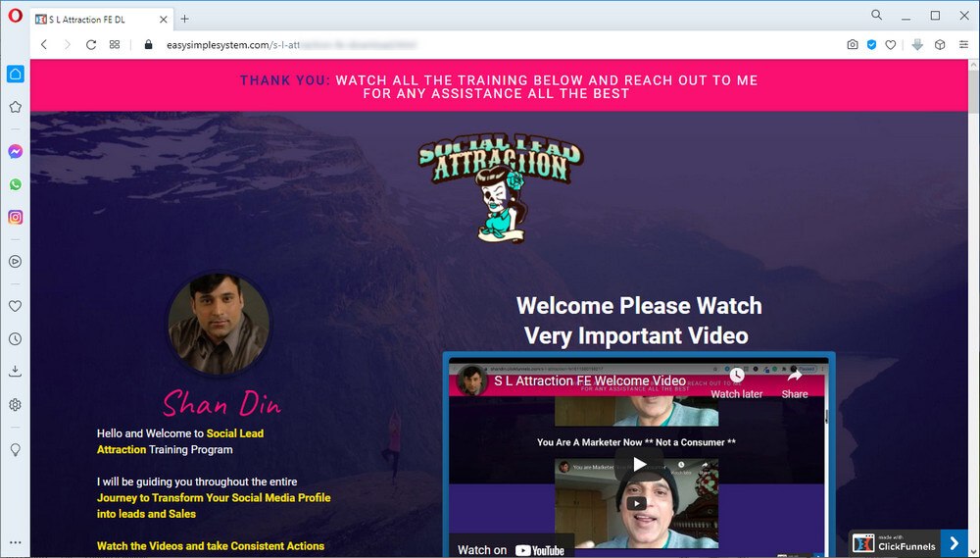Viewport: 980px width, 558px height.
Task: Open sidebar Bookmarks star icon
Action: click(16, 107)
